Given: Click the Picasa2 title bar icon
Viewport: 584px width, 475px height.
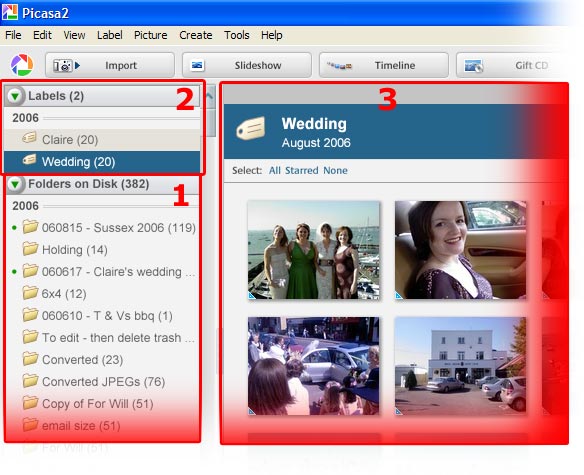Looking at the screenshot, I should (x=10, y=12).
